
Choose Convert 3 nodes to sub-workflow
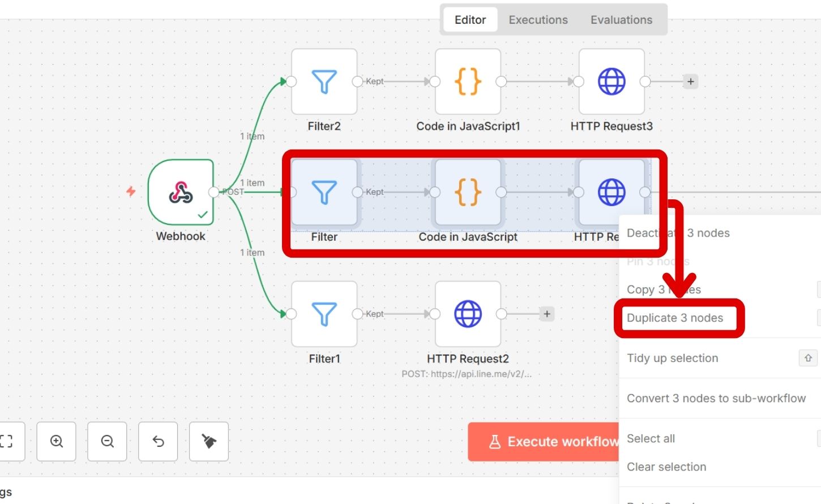[x=716, y=399]
